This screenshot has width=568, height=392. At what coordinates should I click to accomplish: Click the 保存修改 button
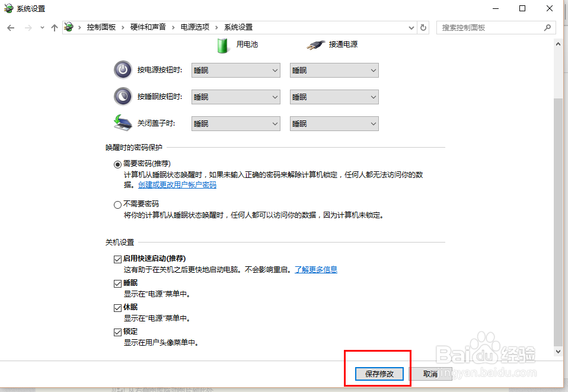coord(378,374)
